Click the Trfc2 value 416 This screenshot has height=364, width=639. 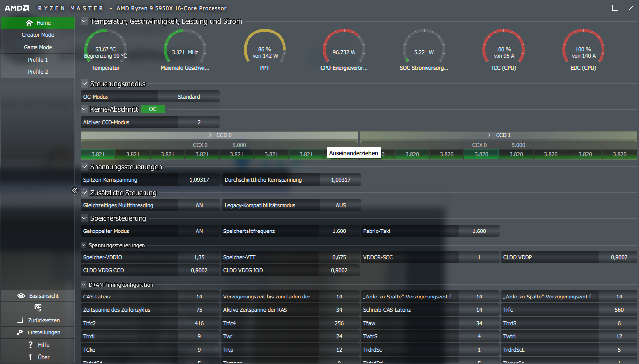click(x=199, y=323)
